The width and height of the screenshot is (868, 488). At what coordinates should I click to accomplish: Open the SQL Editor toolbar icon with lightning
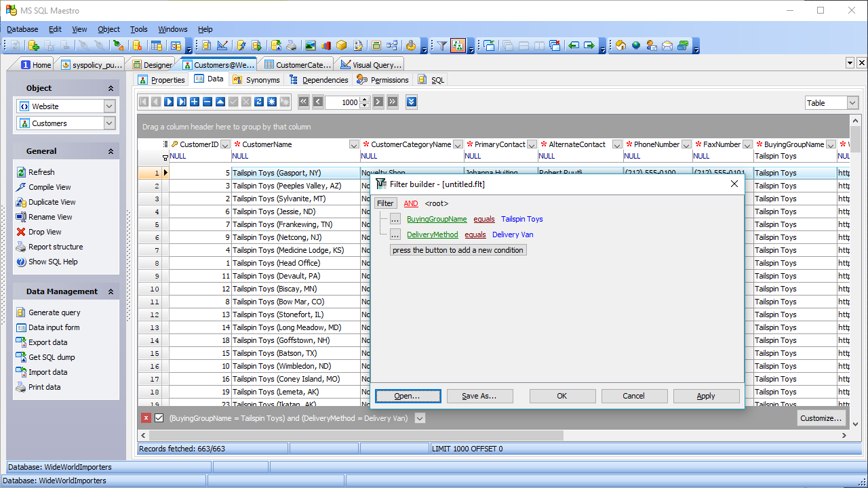241,45
